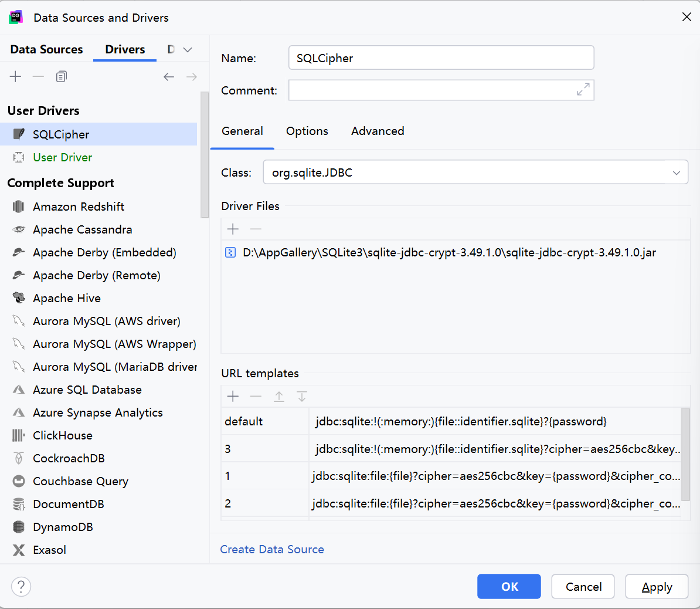The image size is (700, 609).
Task: Select Apache Derby (Embedded) driver
Action: point(98,252)
